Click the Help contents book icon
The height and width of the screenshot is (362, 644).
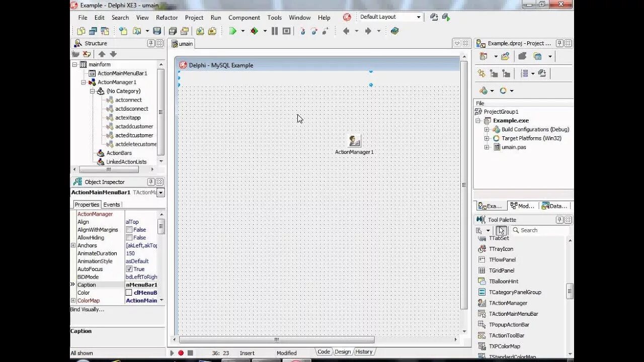pyautogui.click(x=394, y=31)
